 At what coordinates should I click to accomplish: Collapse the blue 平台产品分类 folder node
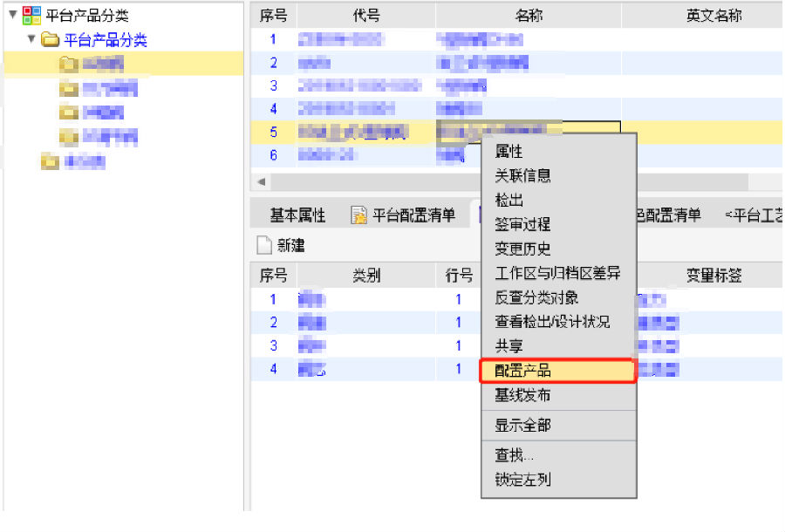[x=31, y=38]
